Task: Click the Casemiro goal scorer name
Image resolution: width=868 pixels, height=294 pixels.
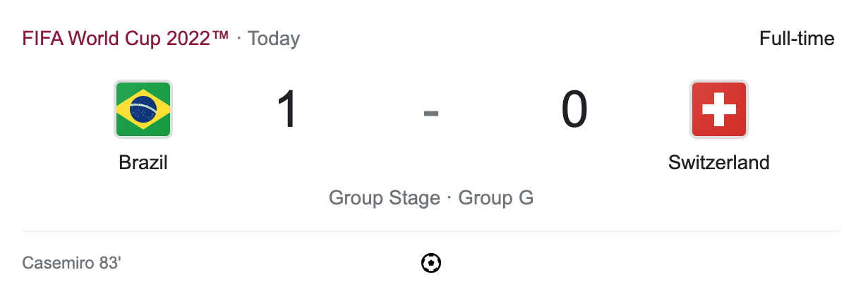Action: (59, 264)
